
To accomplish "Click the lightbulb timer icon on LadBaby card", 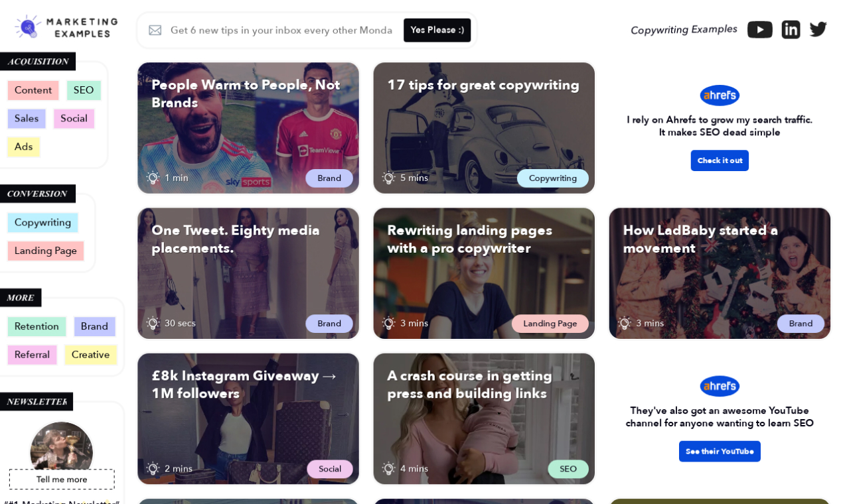I will 623,323.
